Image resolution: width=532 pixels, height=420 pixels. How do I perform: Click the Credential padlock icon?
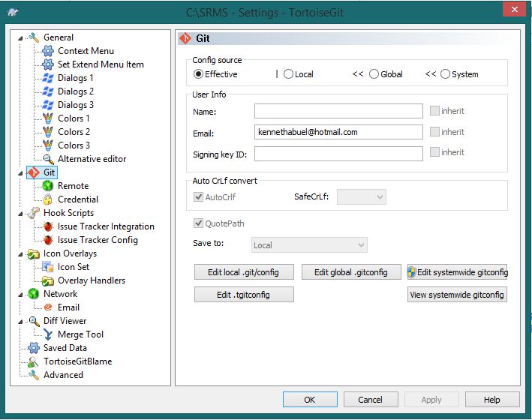(x=48, y=199)
